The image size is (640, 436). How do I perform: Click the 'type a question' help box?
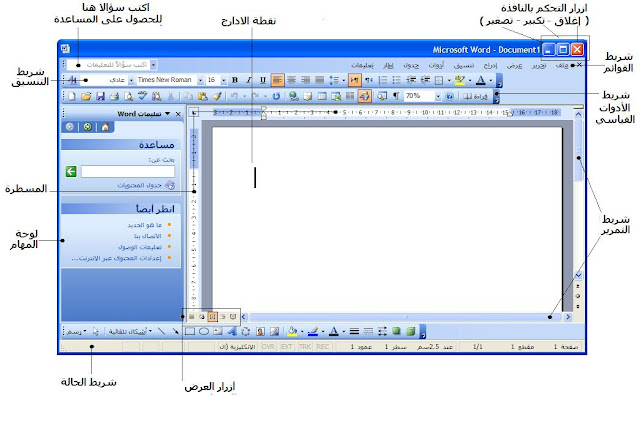[110, 65]
